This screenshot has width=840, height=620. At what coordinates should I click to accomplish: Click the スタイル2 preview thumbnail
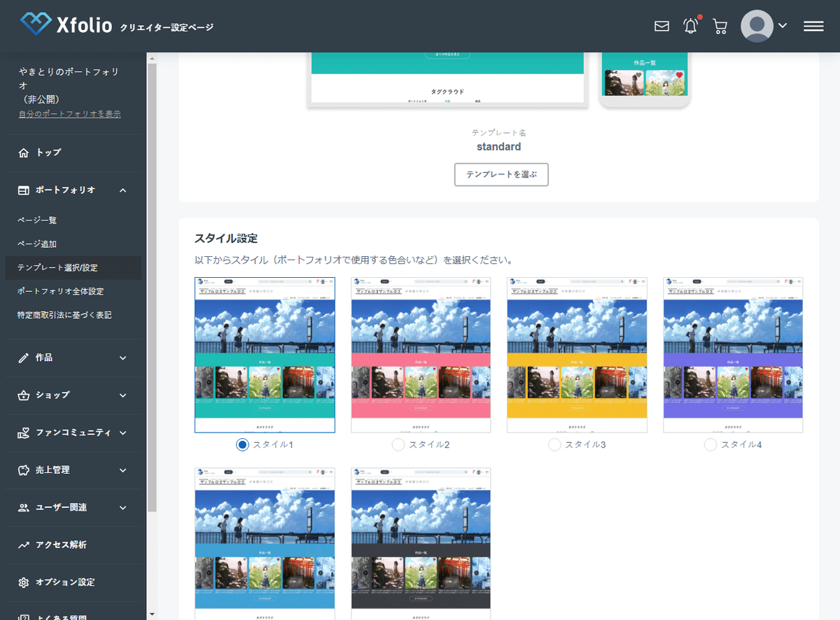pos(421,354)
